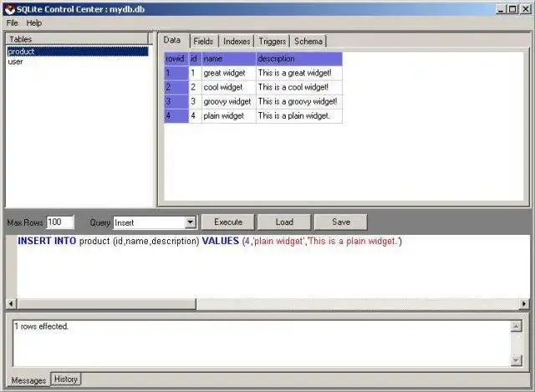
Task: Click the Execute button
Action: point(228,222)
